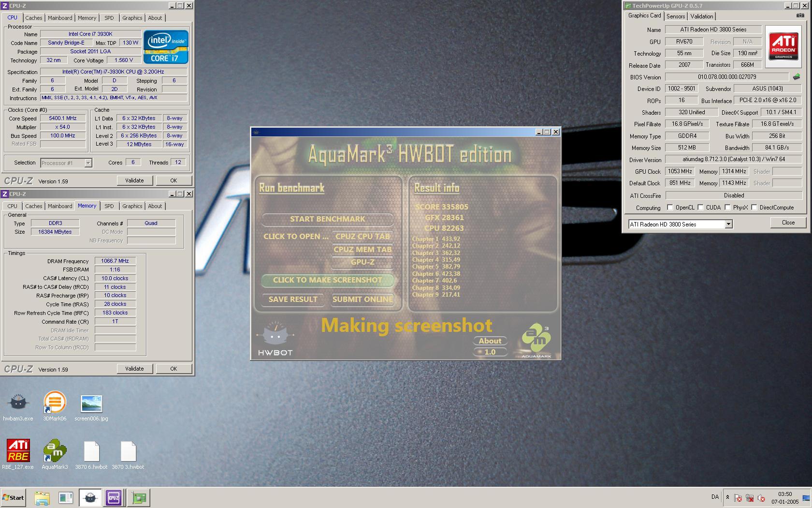
Task: Click the Driver Version field in GPU-Z
Action: click(x=734, y=160)
